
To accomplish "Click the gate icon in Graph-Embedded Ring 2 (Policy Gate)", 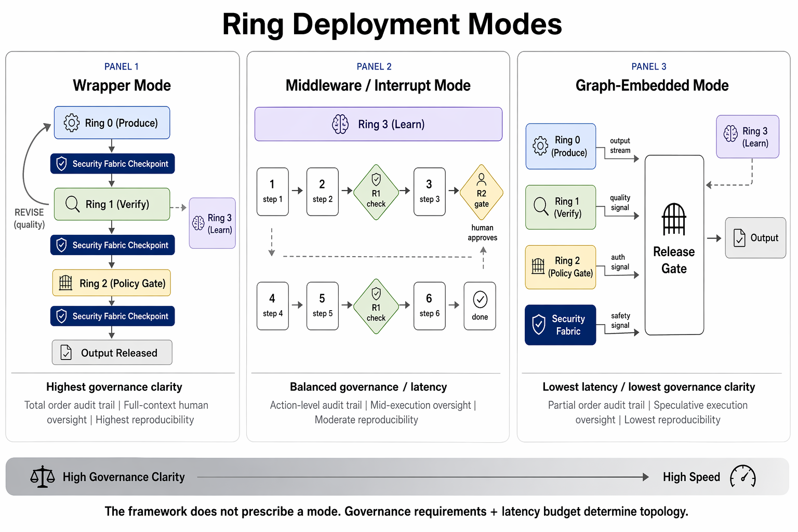I will pos(539,266).
